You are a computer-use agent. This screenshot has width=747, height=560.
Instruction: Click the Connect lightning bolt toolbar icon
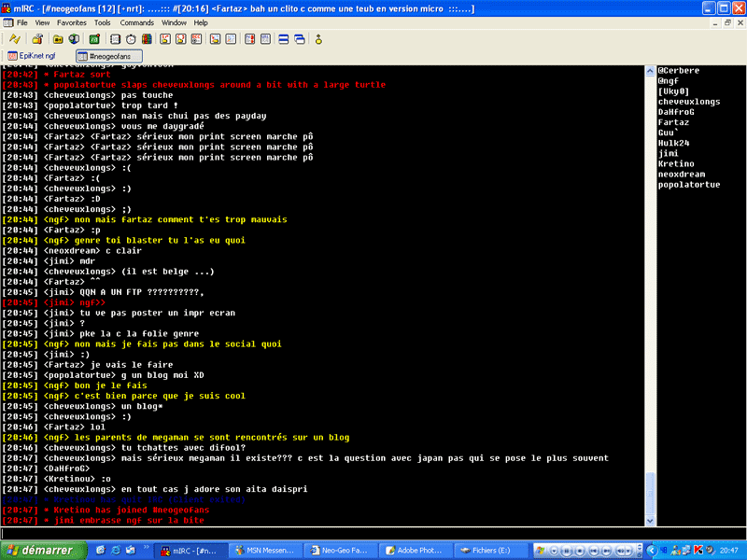(x=15, y=39)
